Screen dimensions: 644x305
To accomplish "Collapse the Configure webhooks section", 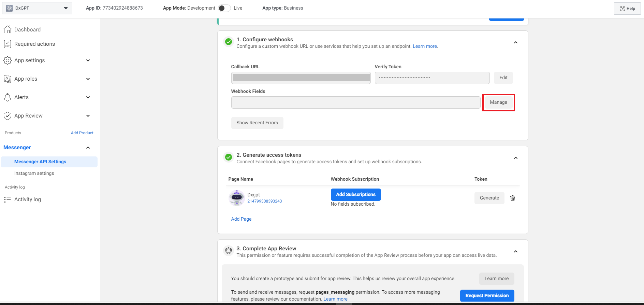I will point(515,43).
